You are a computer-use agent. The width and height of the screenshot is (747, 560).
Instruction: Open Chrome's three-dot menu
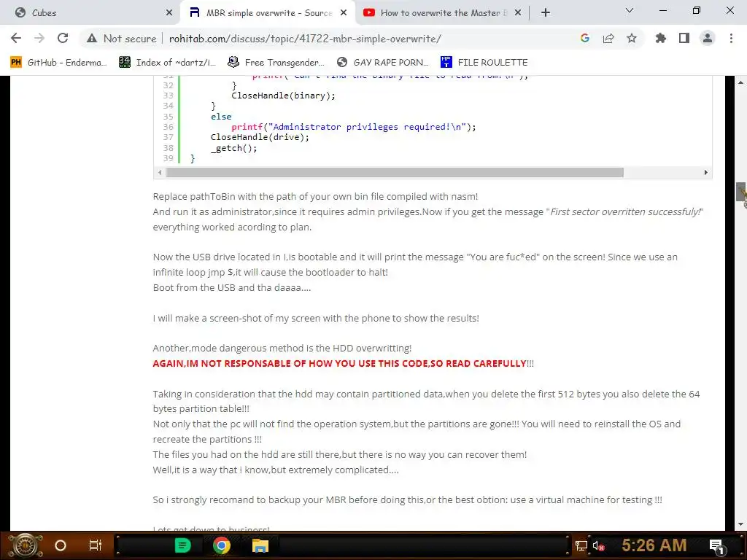pyautogui.click(x=731, y=38)
